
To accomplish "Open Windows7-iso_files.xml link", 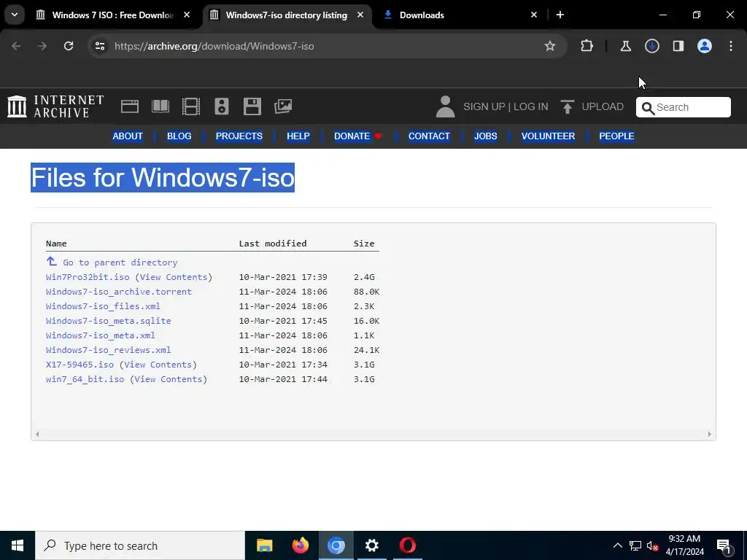I will 103,306.
